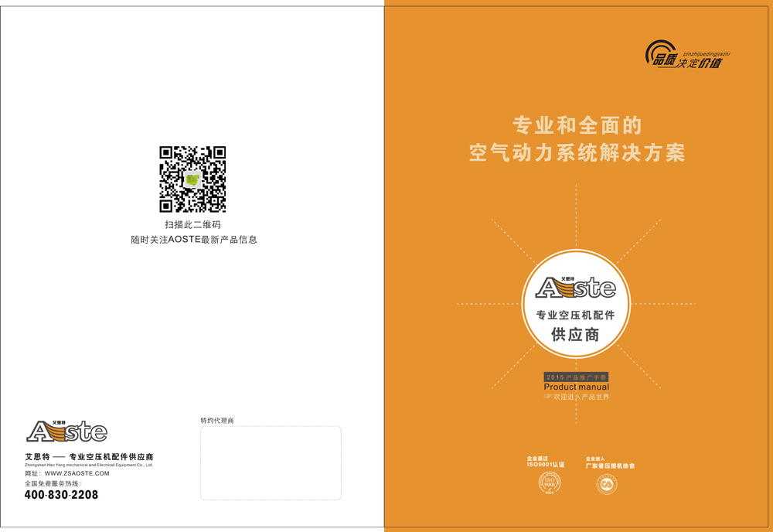Click the 企业通过 ISO9001认证 label
Screen dimensions: 773x532
coord(546,462)
